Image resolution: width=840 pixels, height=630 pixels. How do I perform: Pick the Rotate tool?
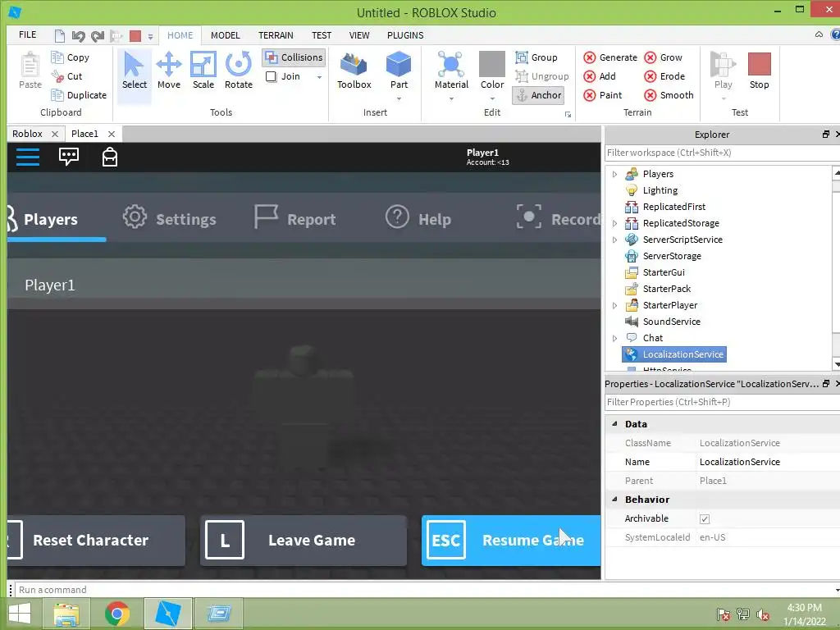pos(239,71)
